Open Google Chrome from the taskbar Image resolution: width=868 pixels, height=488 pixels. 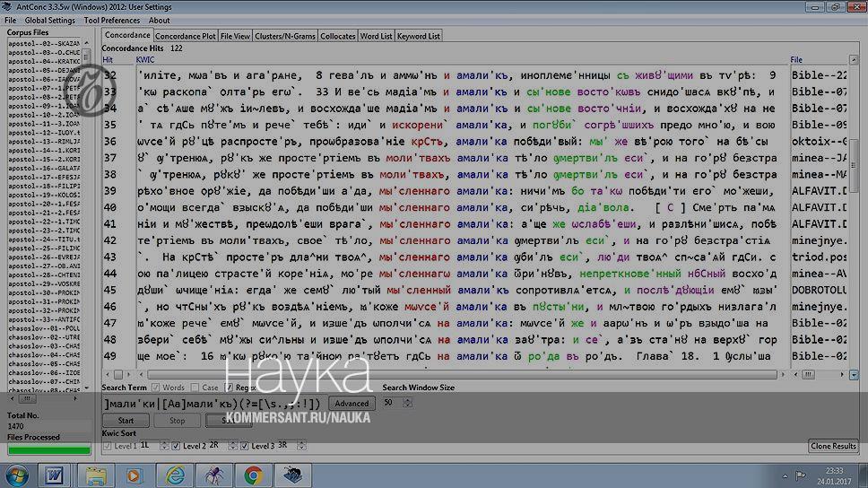click(253, 474)
